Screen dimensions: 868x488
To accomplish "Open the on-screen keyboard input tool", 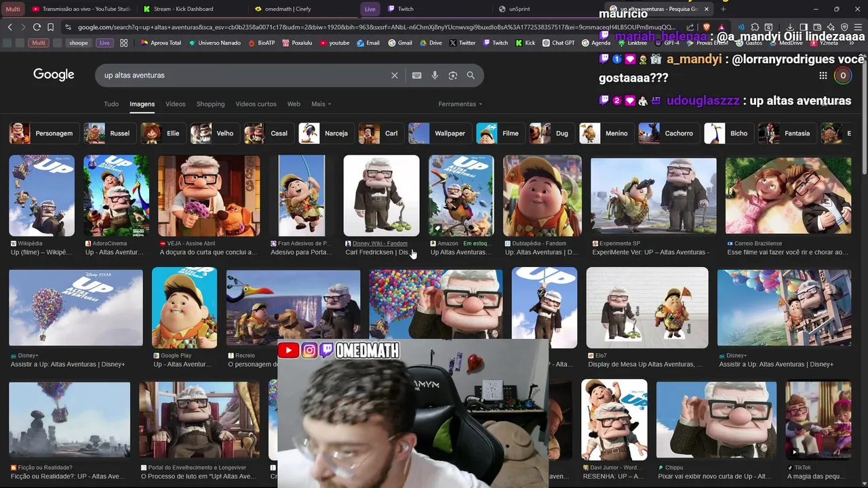I will tap(416, 75).
